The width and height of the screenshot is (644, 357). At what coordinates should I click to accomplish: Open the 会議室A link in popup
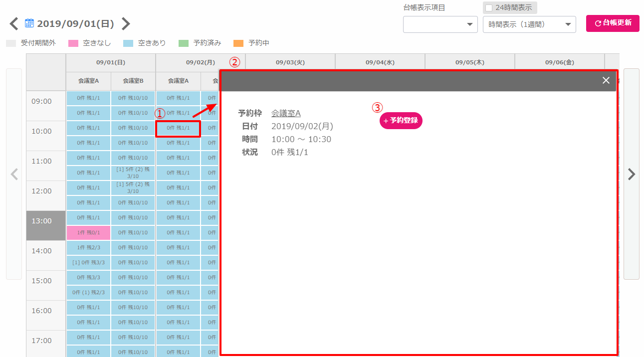coord(286,114)
